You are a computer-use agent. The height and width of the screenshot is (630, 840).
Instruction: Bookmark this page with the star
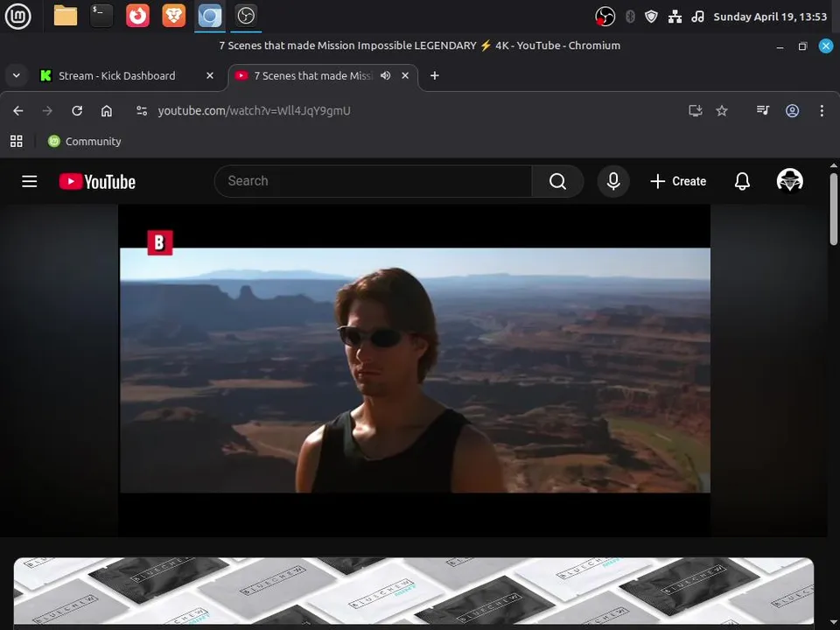722,111
